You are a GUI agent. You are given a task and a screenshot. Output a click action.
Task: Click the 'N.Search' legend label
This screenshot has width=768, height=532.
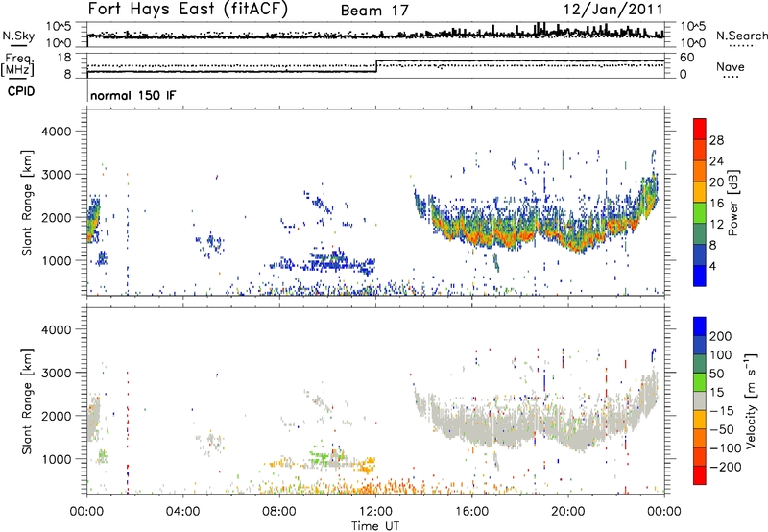pos(741,36)
